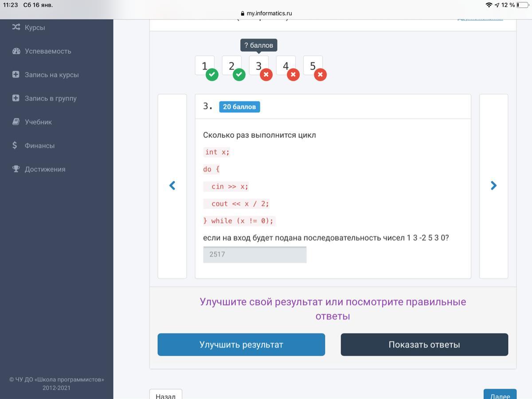
Task: Click the code line 'int x;'
Action: tap(217, 152)
